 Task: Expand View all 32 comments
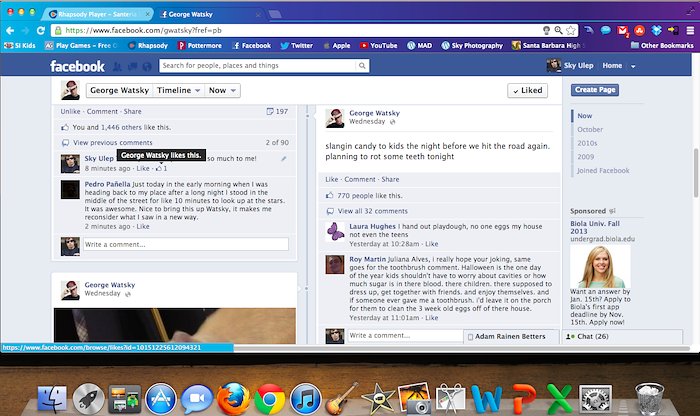click(372, 211)
